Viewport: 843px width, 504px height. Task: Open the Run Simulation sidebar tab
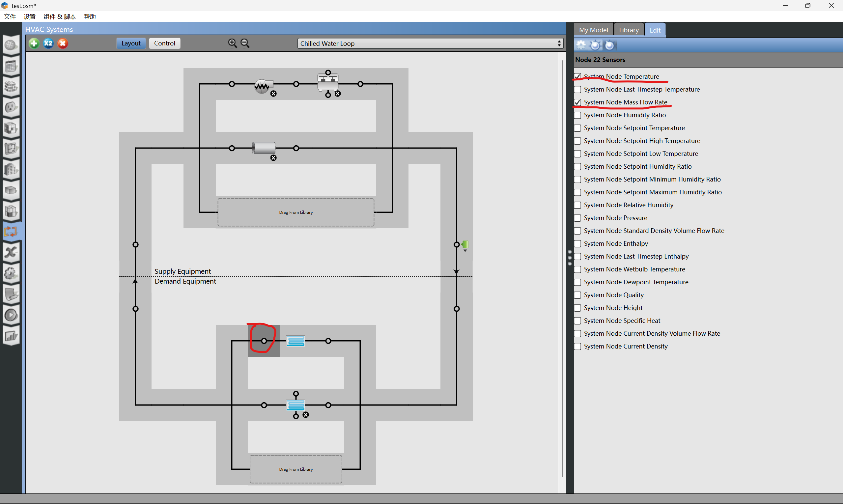click(x=11, y=315)
